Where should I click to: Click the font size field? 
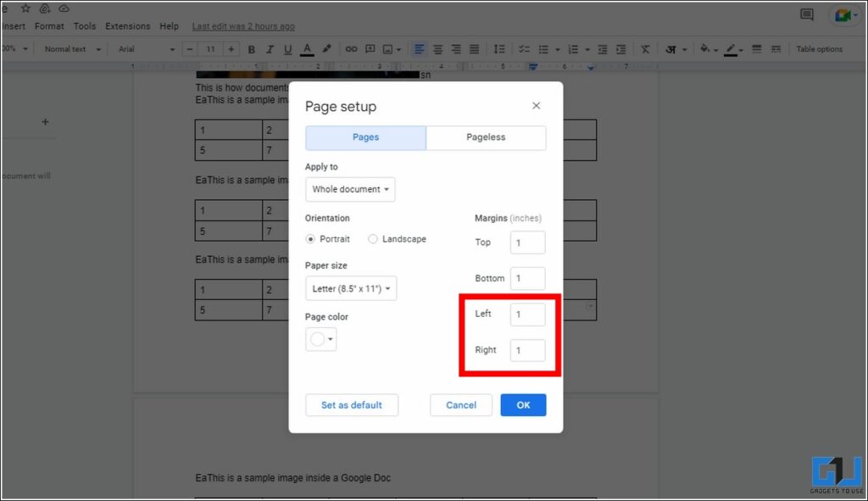210,49
